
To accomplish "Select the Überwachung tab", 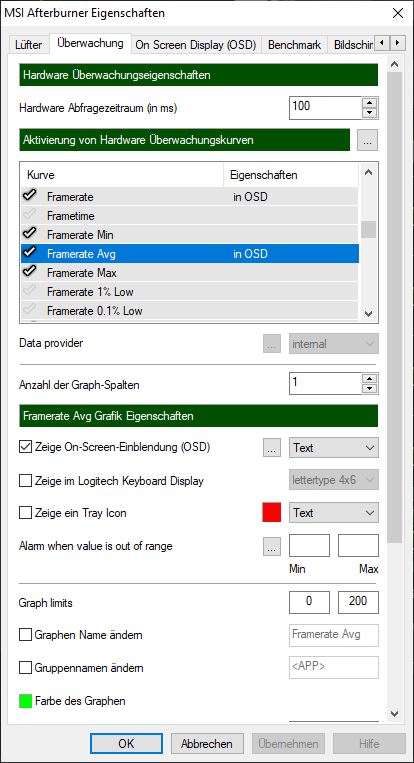I will (90, 43).
